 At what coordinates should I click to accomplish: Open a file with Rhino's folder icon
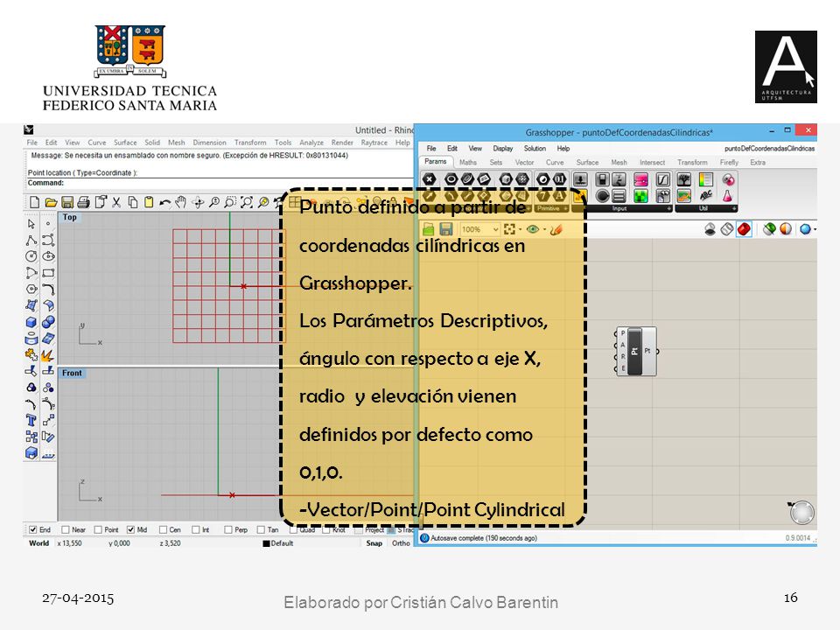pyautogui.click(x=51, y=202)
